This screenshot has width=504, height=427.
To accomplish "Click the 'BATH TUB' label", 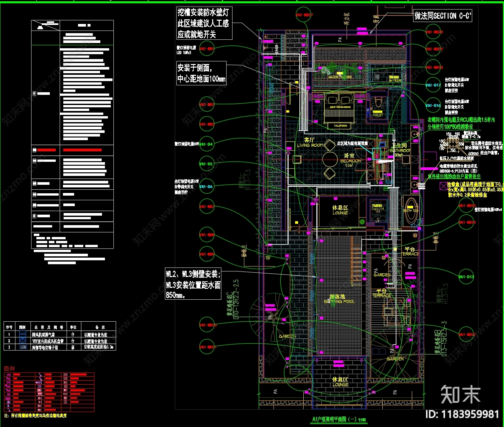I will [x=411, y=211].
